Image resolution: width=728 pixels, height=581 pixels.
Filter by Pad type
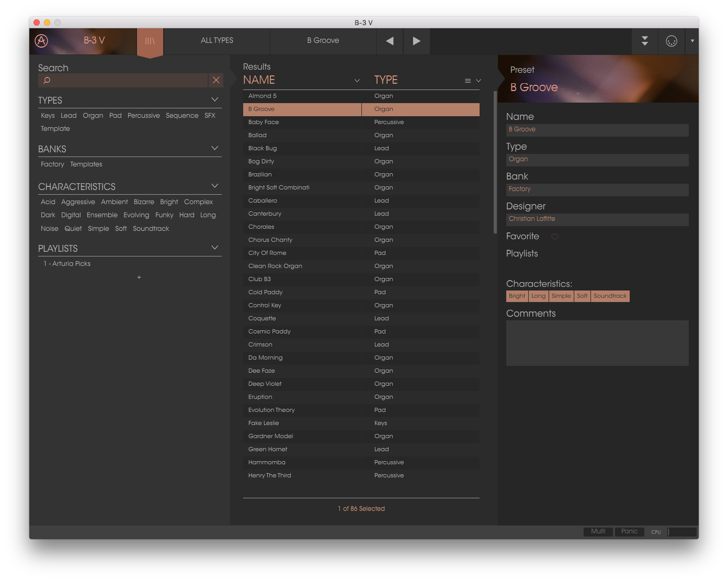click(x=116, y=116)
